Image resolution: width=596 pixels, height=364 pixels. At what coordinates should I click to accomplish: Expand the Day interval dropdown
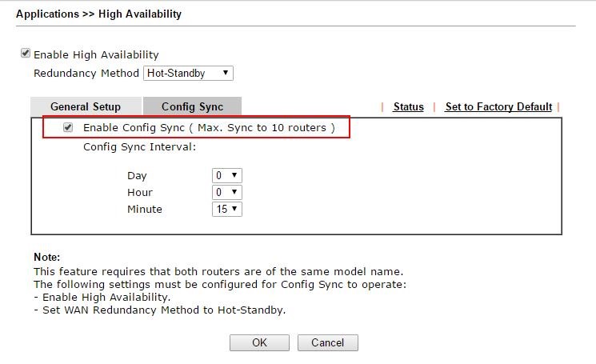pos(226,175)
